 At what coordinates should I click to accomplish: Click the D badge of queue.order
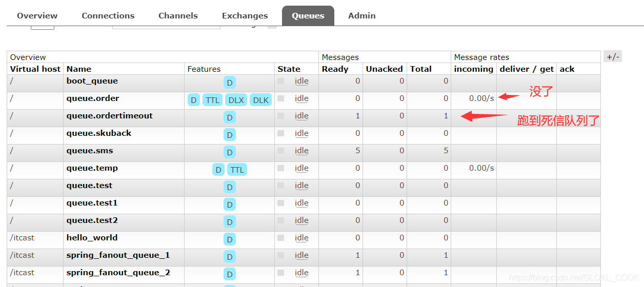tap(194, 100)
